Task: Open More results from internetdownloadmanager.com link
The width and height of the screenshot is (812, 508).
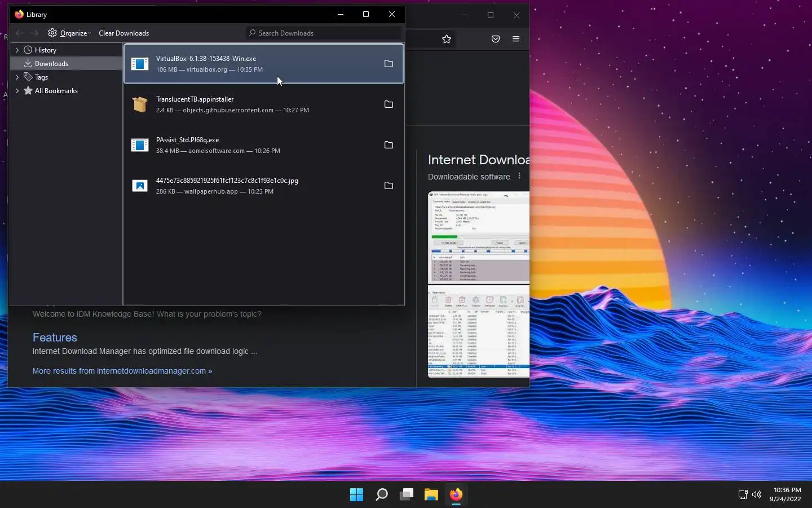Action: (122, 371)
